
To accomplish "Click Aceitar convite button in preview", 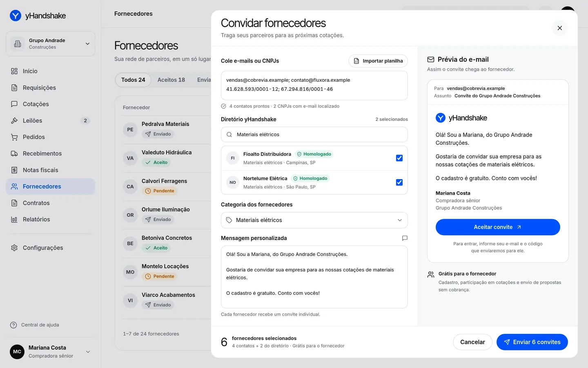I will 498,227.
